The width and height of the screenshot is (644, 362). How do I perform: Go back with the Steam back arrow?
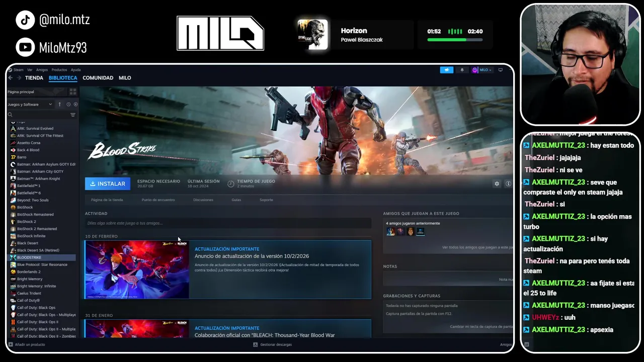point(11,78)
